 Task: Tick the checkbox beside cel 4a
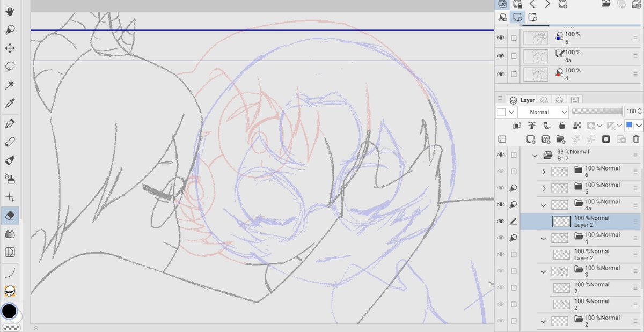coord(514,56)
